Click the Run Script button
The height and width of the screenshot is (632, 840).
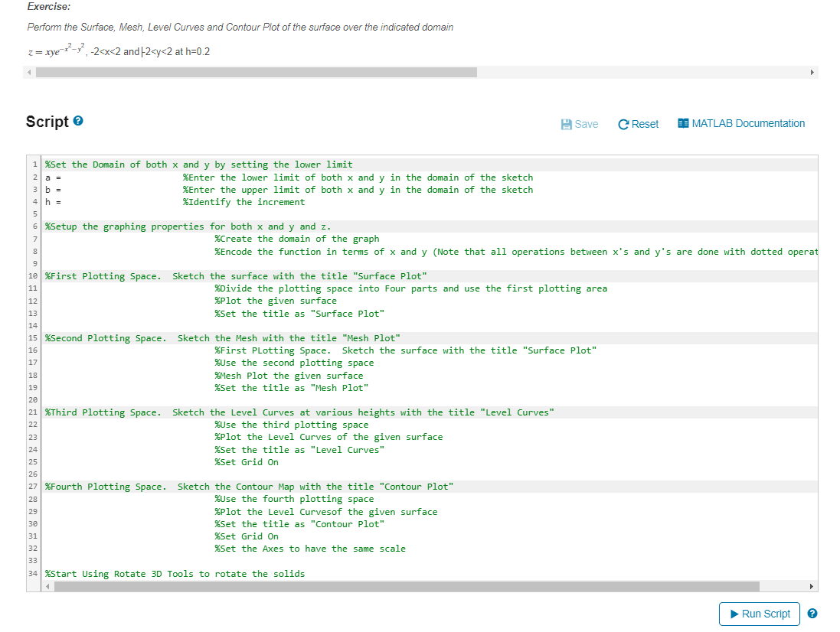pyautogui.click(x=759, y=614)
